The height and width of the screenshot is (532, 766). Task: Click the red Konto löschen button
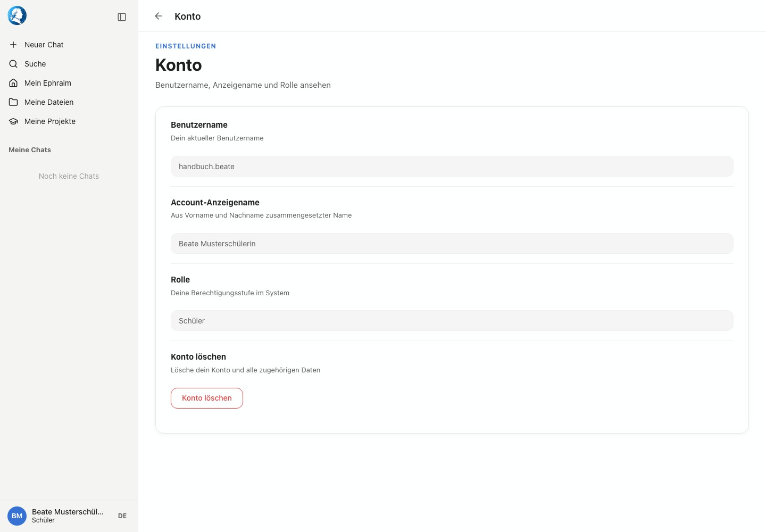click(207, 398)
